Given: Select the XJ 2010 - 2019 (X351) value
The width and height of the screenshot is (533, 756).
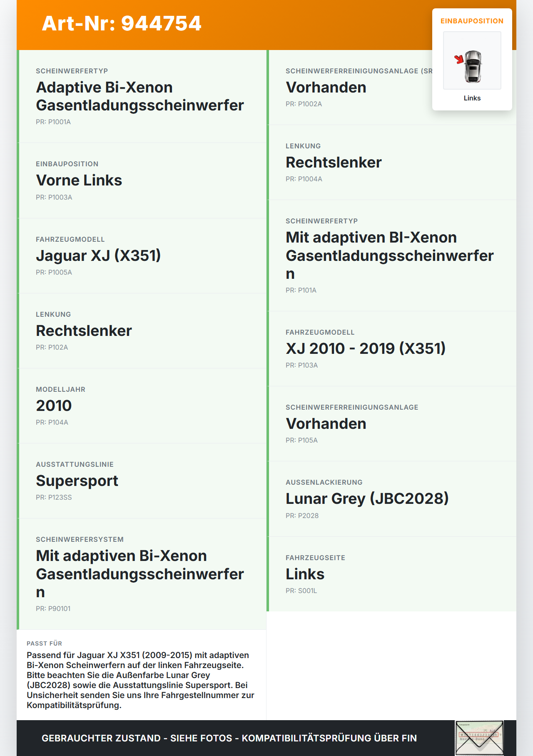Looking at the screenshot, I should point(366,348).
